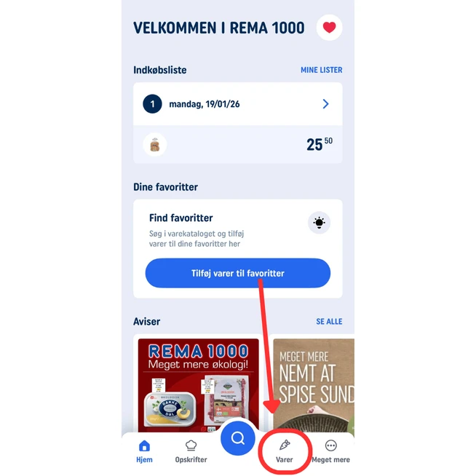
Task: Open Nemt at spise sundt flyer
Action: (314, 385)
